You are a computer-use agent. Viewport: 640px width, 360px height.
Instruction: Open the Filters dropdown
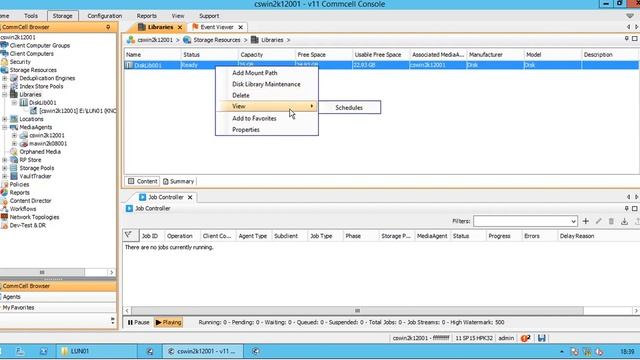[x=573, y=221]
